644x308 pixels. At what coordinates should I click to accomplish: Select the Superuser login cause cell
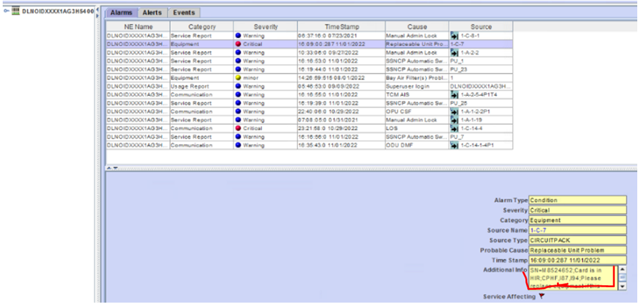[417, 86]
